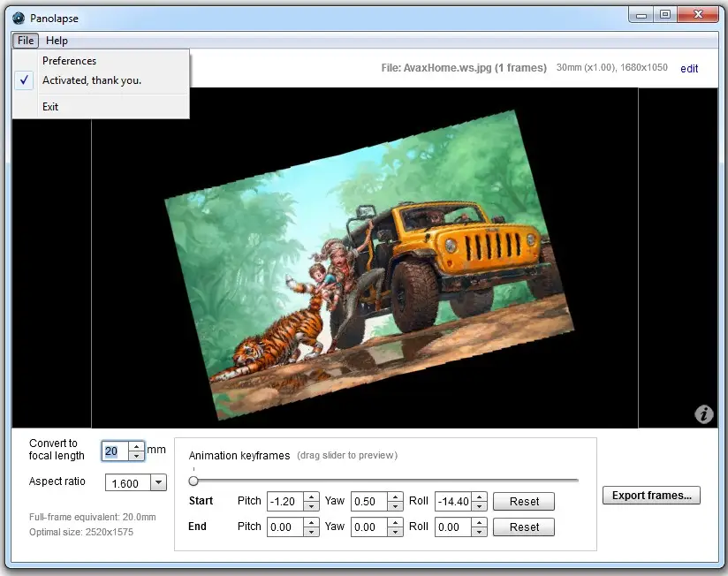This screenshot has width=728, height=576.
Task: Decrement the Start Roll value
Action: tap(479, 506)
